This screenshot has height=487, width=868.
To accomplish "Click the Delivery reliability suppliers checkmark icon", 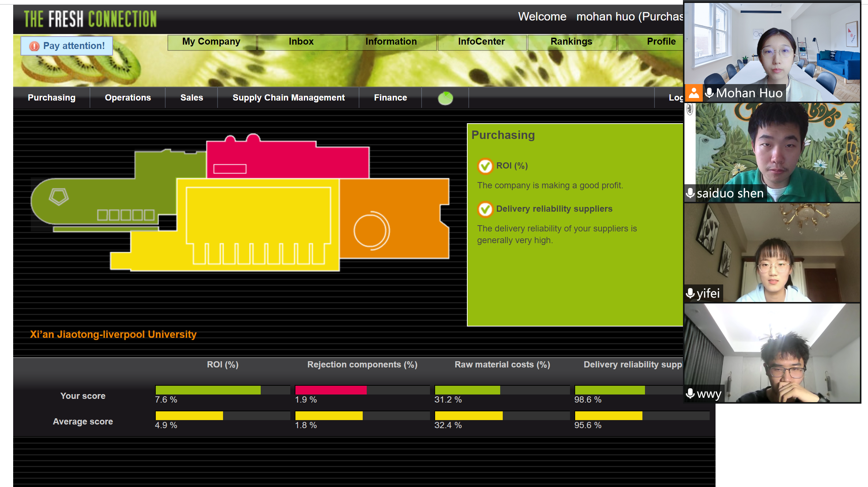I will (485, 209).
